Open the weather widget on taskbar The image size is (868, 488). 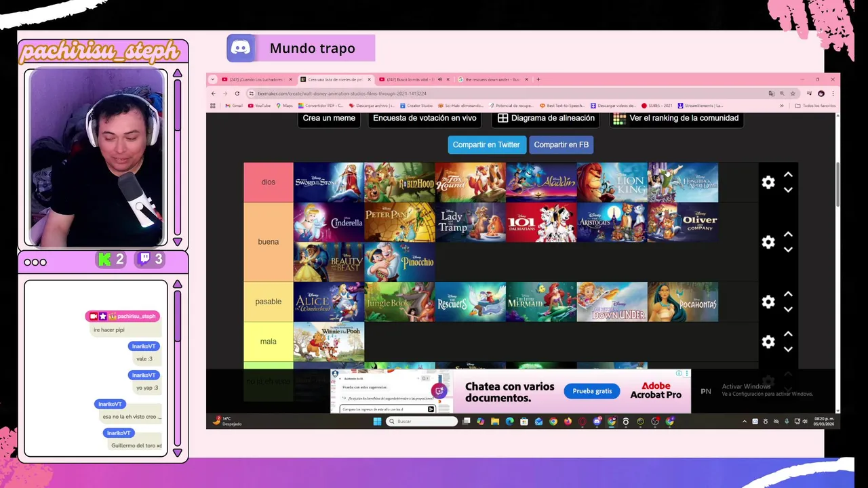[x=226, y=421]
